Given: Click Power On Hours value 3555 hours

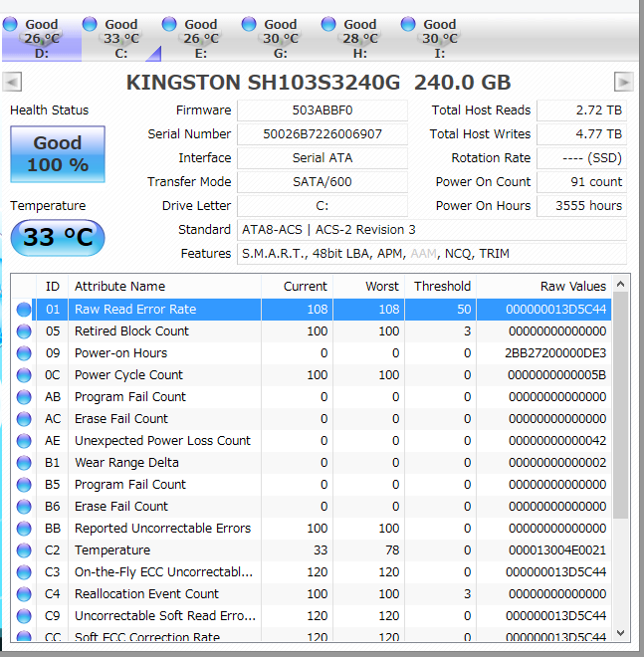Looking at the screenshot, I should coord(581,206).
